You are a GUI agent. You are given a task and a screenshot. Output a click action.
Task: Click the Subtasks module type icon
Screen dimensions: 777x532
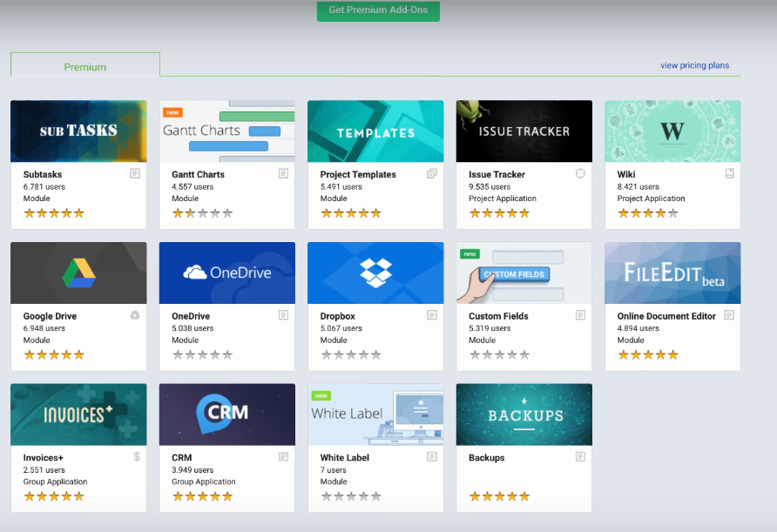(135, 173)
